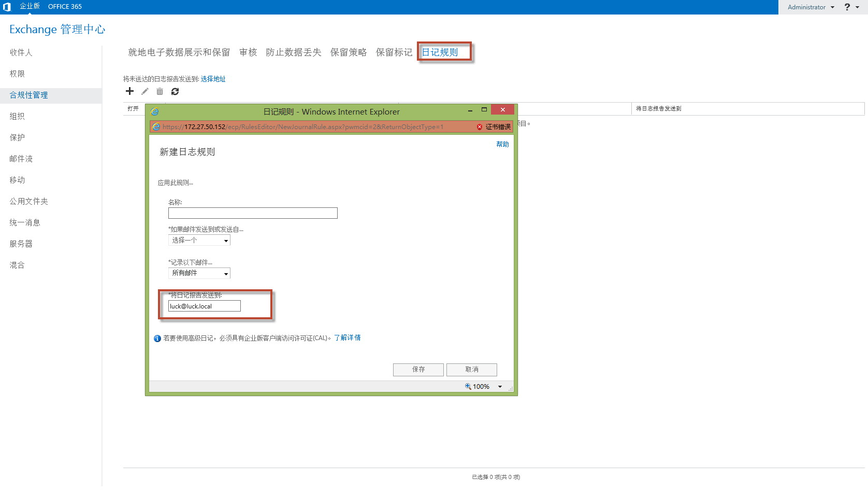
Task: Open 保护 in the left navigation
Action: 17,137
